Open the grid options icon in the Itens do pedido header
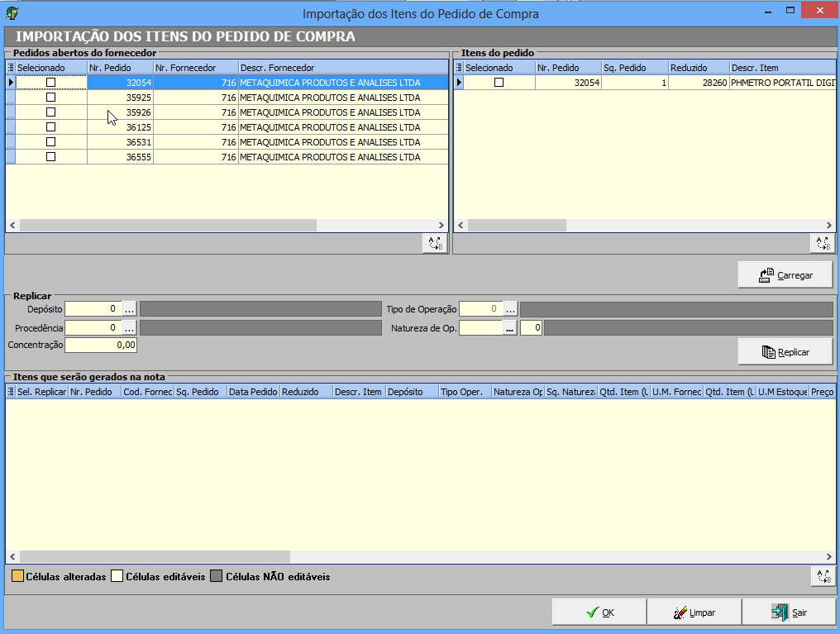 [x=459, y=68]
